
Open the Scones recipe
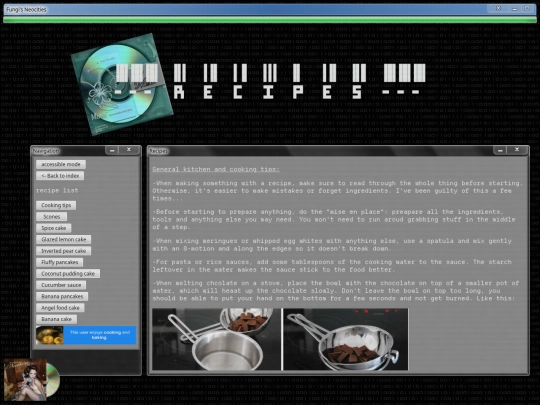[52, 217]
